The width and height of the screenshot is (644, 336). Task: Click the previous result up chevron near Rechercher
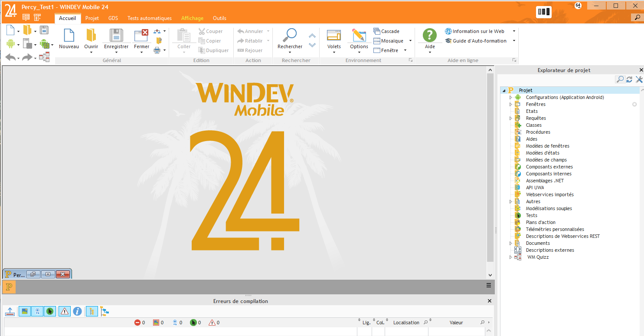coord(312,36)
